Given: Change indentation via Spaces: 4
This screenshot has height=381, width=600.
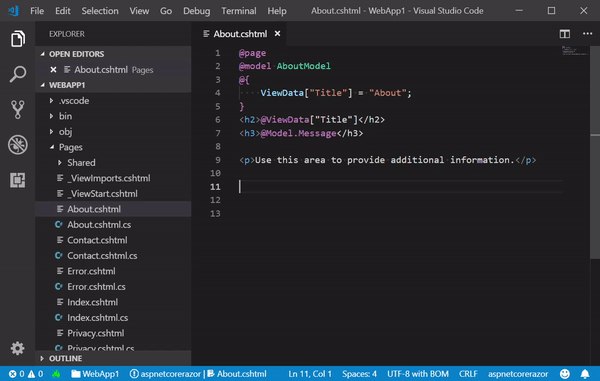Looking at the screenshot, I should click(359, 374).
